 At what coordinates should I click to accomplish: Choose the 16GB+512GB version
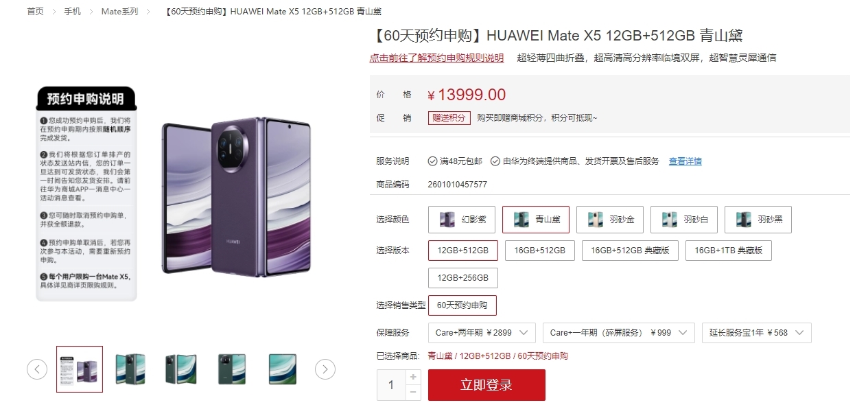click(540, 251)
